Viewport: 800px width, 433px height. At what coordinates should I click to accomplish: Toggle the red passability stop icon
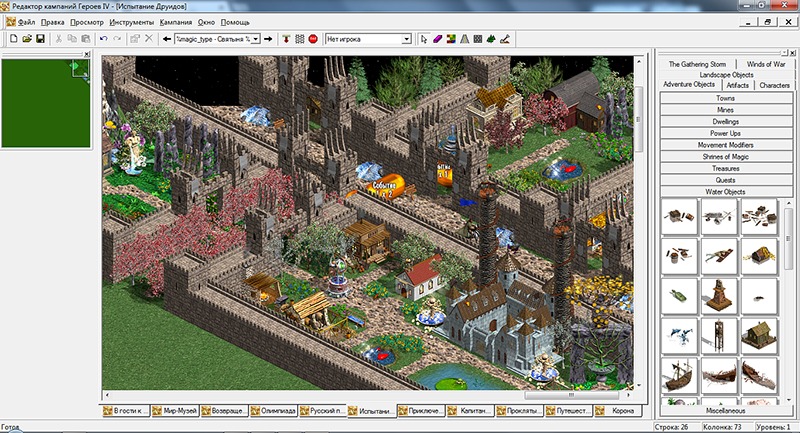[313, 39]
